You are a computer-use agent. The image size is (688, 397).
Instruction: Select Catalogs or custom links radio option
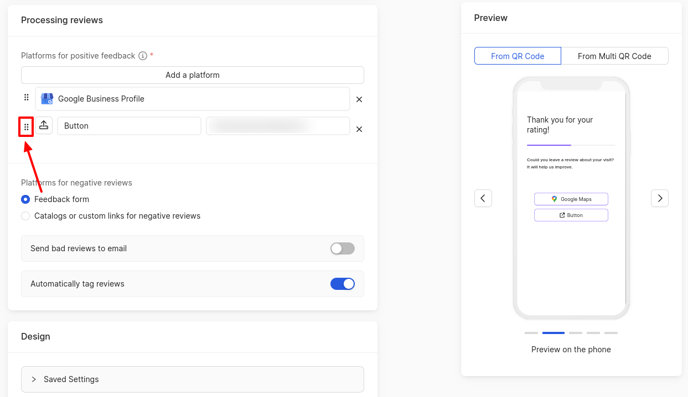25,216
